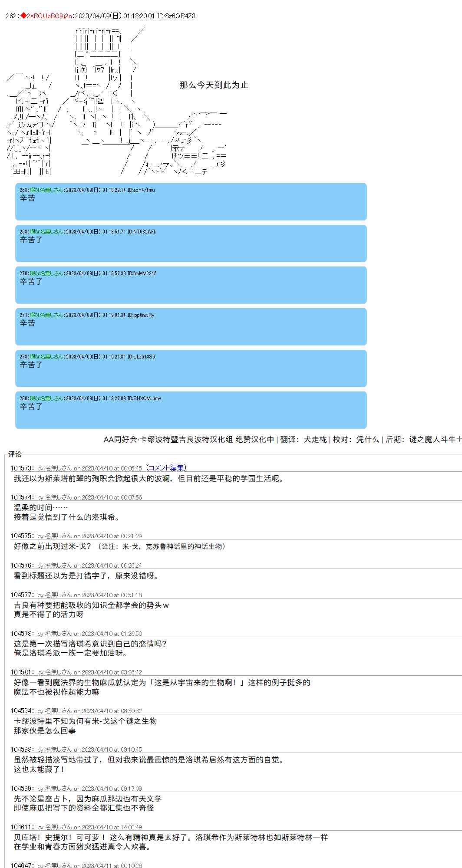Click the 评论 section heading
The image size is (462, 868).
tap(15, 454)
